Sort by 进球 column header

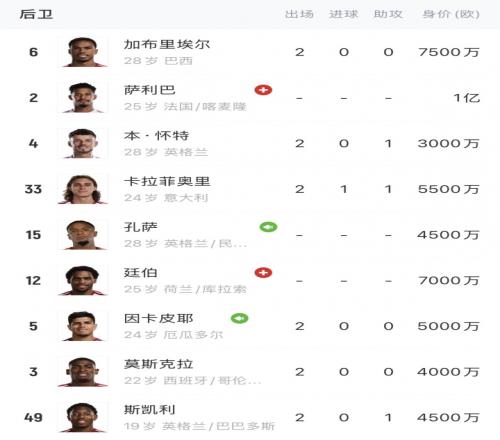click(344, 14)
